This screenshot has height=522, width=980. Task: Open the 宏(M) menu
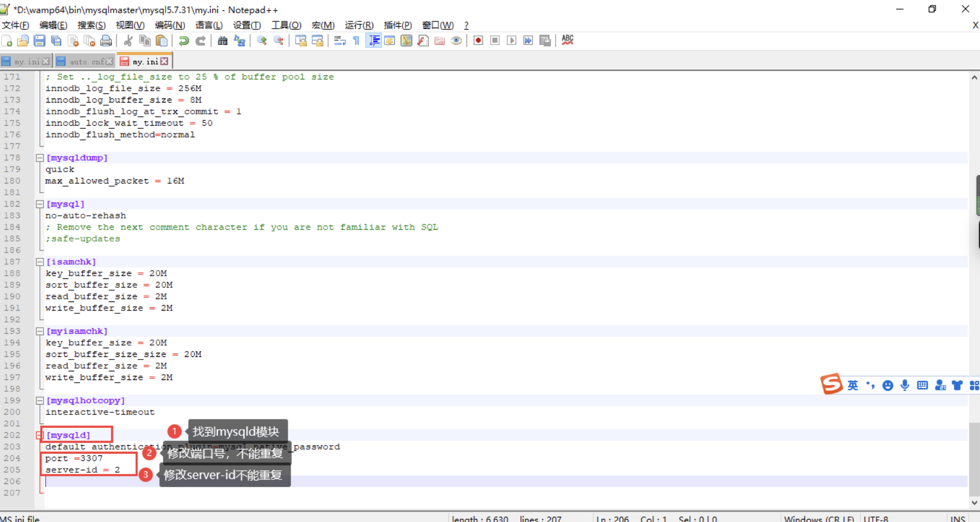point(323,25)
